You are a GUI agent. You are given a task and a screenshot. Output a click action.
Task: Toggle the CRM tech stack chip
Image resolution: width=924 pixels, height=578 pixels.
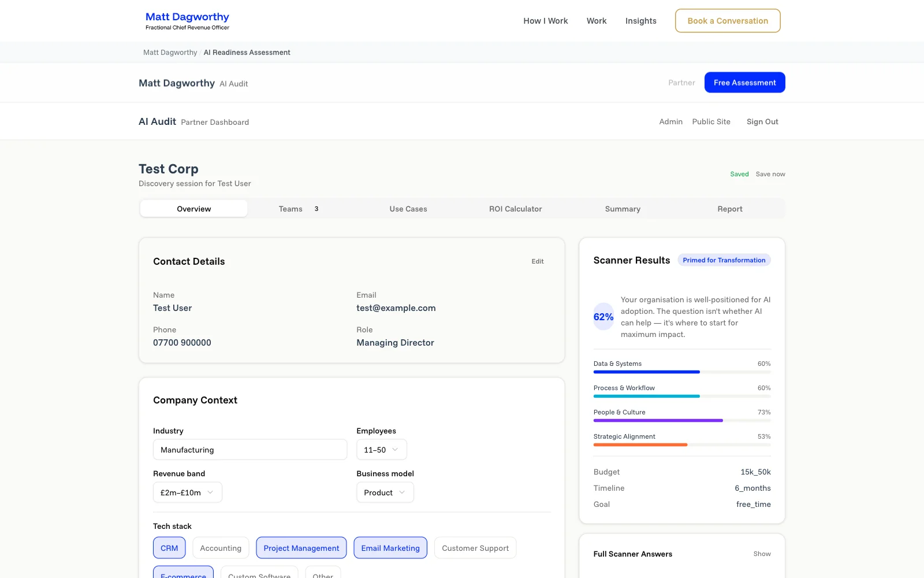coord(169,547)
